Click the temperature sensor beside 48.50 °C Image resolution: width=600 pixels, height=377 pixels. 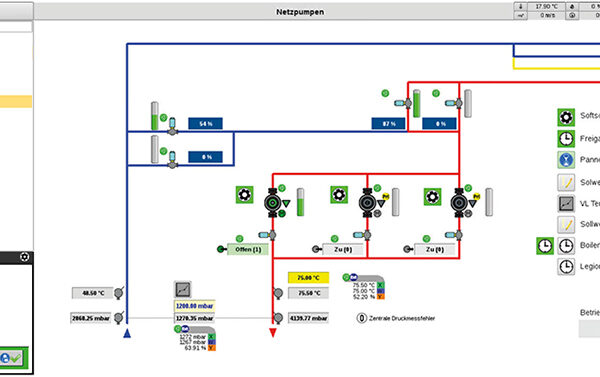pyautogui.click(x=119, y=293)
